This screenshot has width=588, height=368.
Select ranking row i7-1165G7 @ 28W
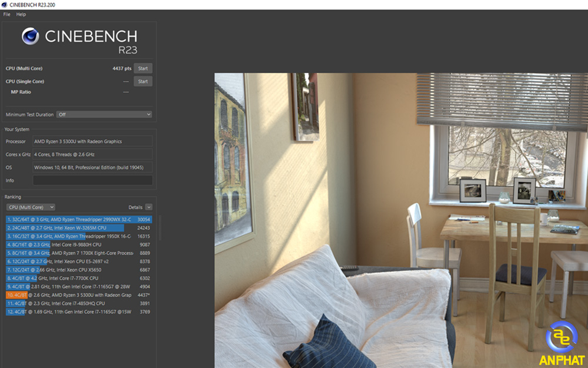click(79, 287)
